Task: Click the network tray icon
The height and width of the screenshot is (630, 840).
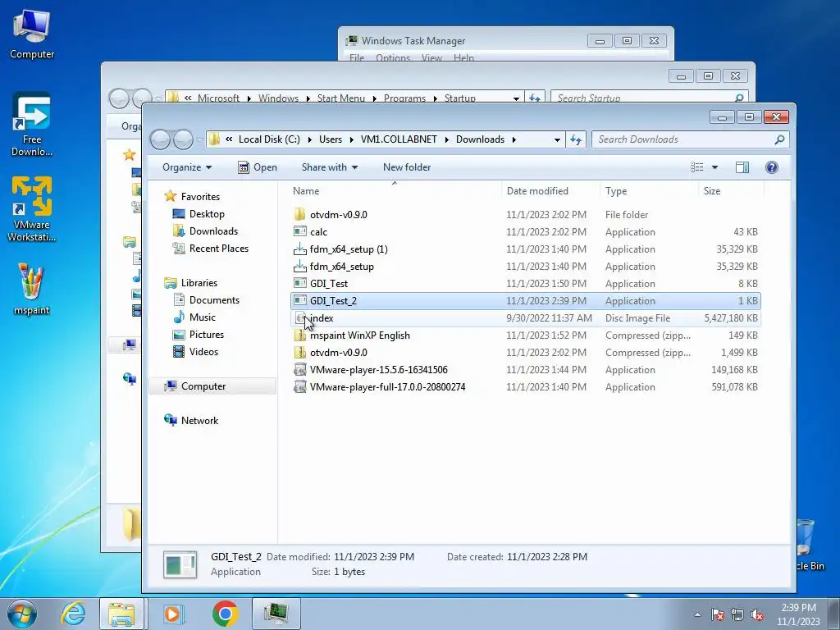Action: click(737, 615)
